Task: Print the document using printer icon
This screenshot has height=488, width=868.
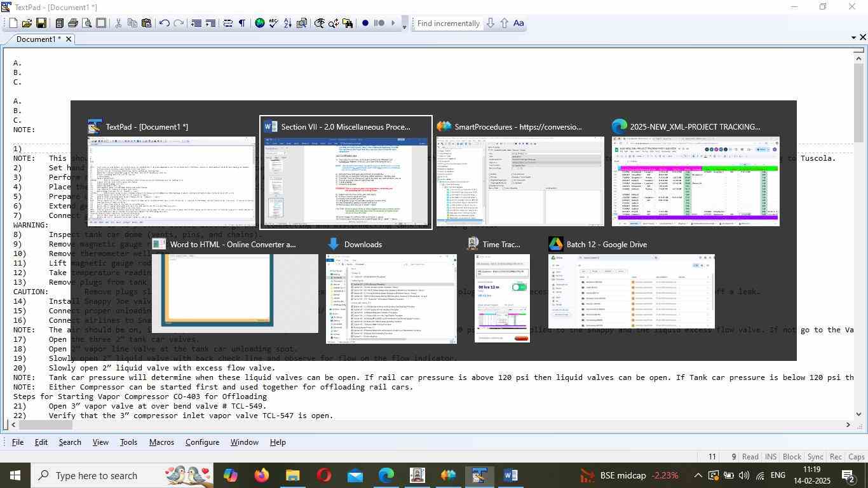Action: tap(73, 23)
